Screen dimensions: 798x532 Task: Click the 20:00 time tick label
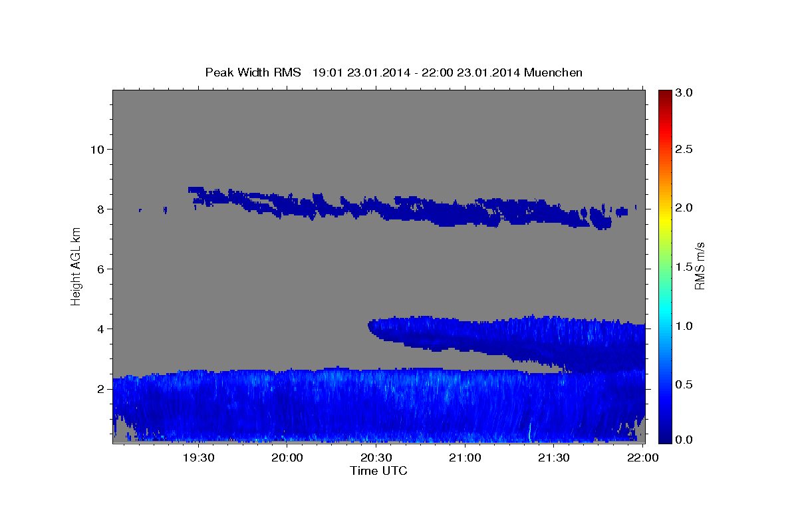pos(289,458)
